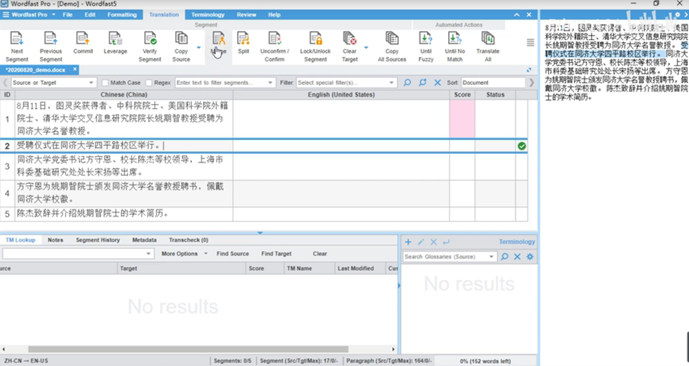Image resolution: width=689 pixels, height=366 pixels.
Task: Open ribbon options list icon
Action: (530, 43)
